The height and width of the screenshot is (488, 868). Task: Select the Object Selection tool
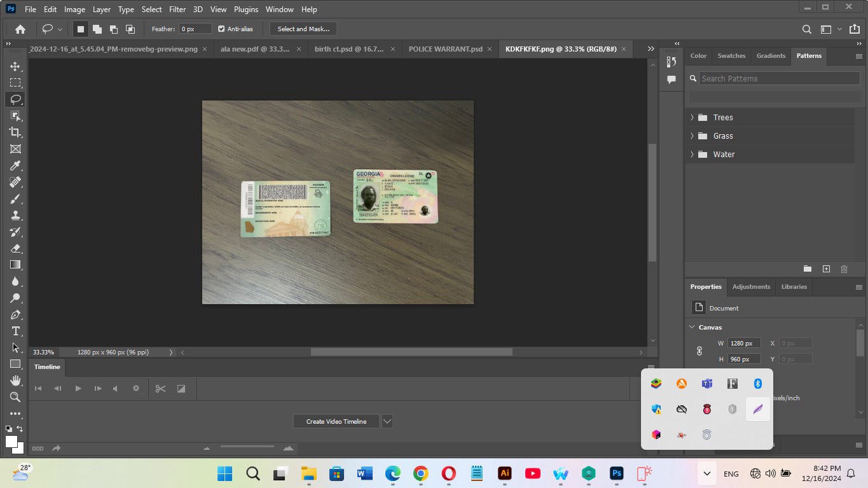[x=15, y=116]
